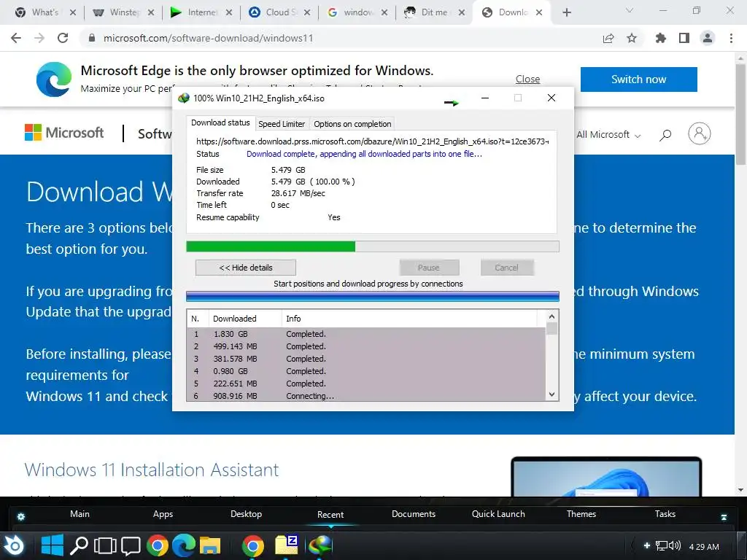Image resolution: width=747 pixels, height=560 pixels.
Task: Click the 7-Zip file manager taskbar icon
Action: (x=286, y=545)
